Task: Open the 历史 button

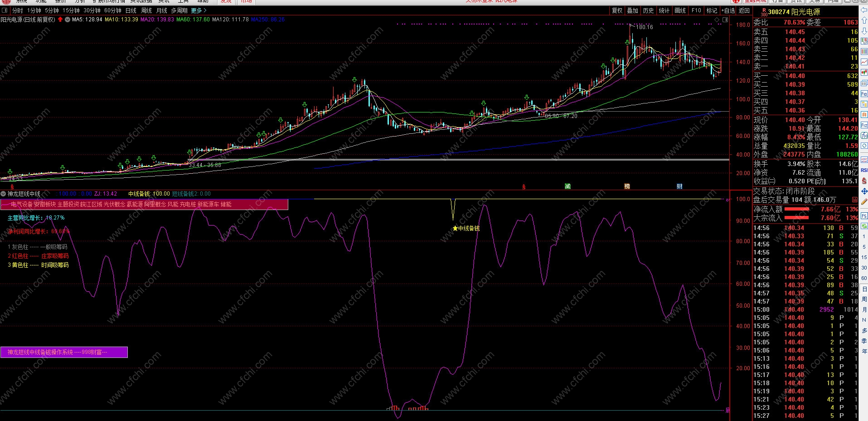Action: pos(648,10)
